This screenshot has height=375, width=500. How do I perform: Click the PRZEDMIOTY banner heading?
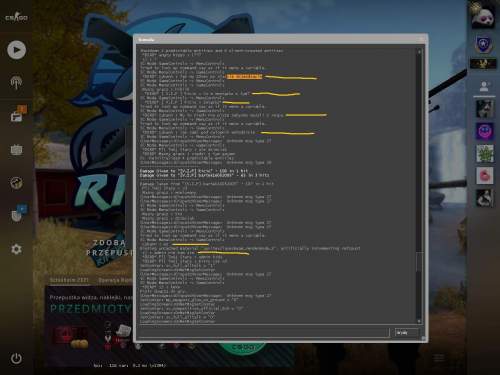click(91, 309)
